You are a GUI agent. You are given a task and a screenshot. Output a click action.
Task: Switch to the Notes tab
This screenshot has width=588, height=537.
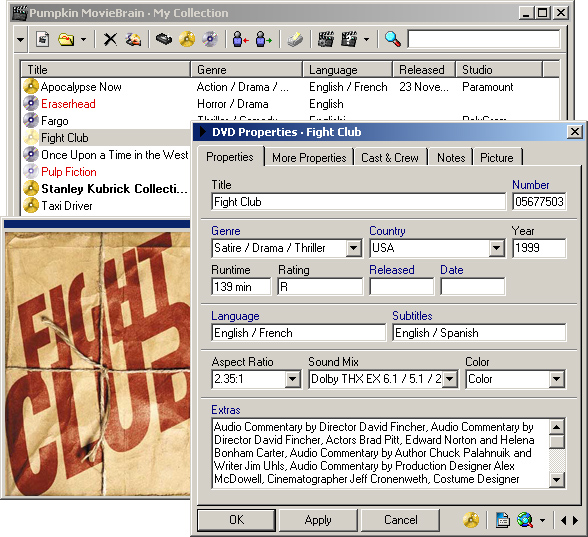451,158
